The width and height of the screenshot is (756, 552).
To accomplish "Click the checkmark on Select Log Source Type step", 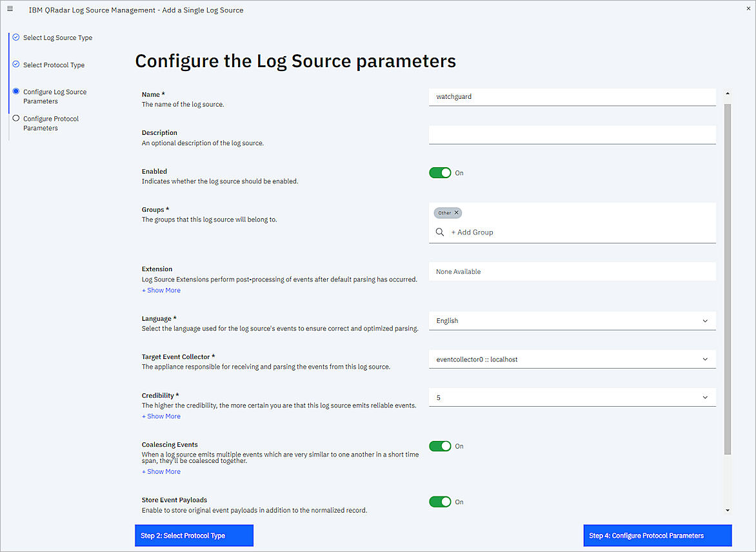I will point(15,37).
